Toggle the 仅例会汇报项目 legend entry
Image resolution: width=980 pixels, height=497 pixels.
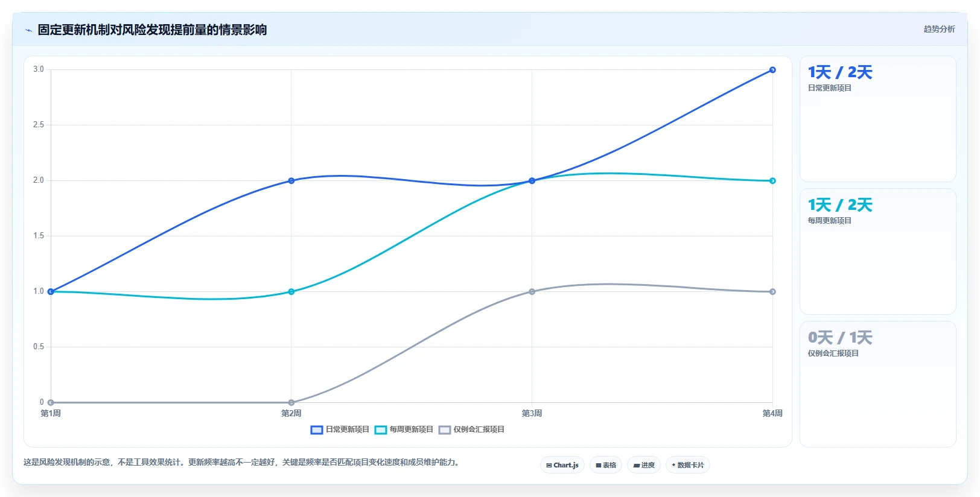(x=471, y=429)
